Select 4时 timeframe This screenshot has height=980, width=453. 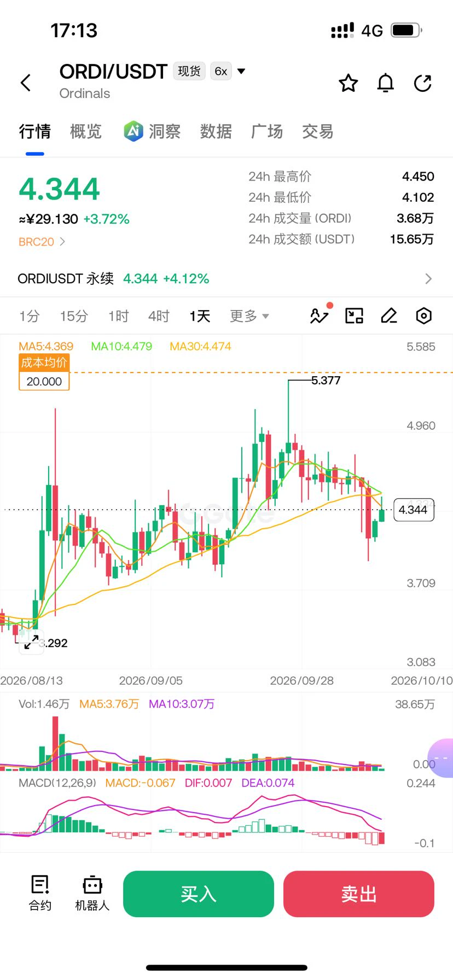[x=159, y=316]
